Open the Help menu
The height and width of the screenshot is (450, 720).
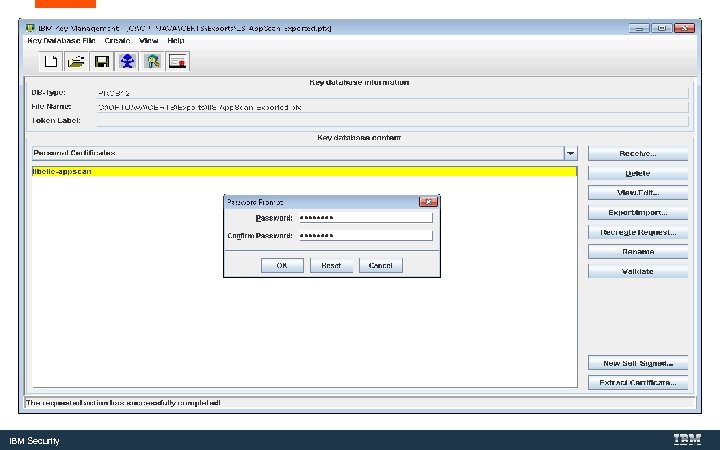pyautogui.click(x=176, y=40)
